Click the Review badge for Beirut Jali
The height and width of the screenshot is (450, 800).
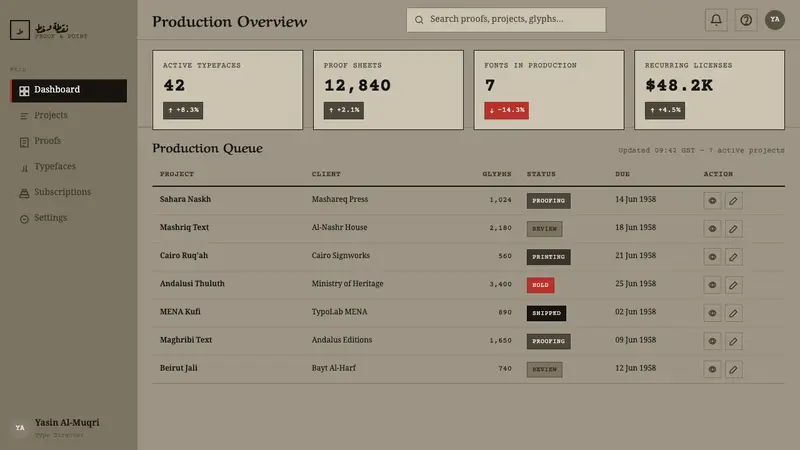click(x=544, y=369)
